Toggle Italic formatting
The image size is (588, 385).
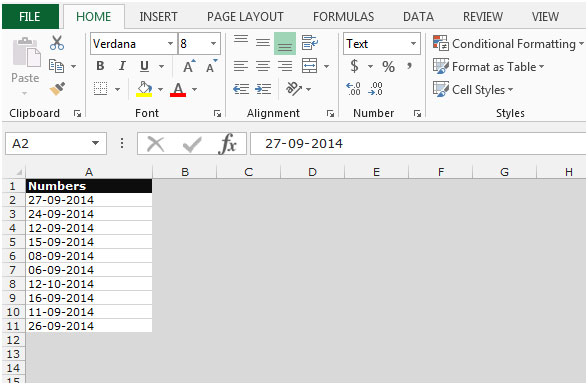[x=122, y=66]
